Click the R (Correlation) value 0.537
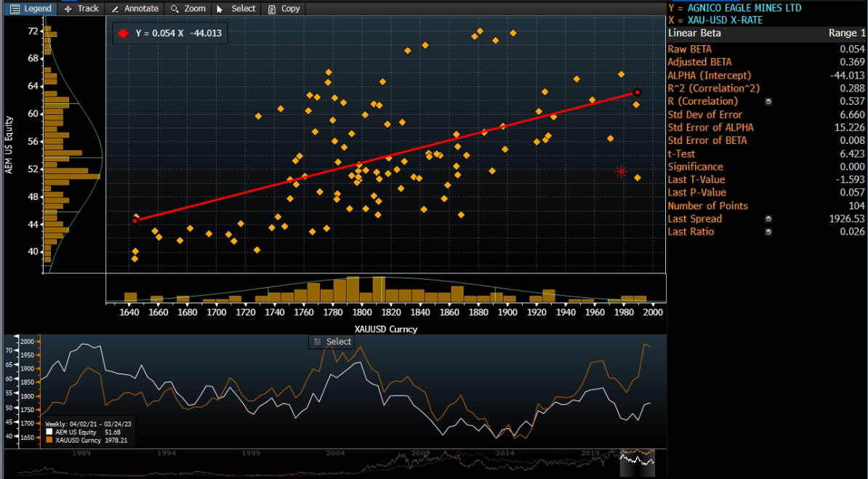868x479 pixels. (853, 101)
